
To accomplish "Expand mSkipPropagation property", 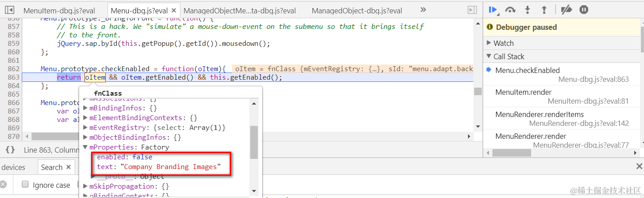I will coord(86,186).
